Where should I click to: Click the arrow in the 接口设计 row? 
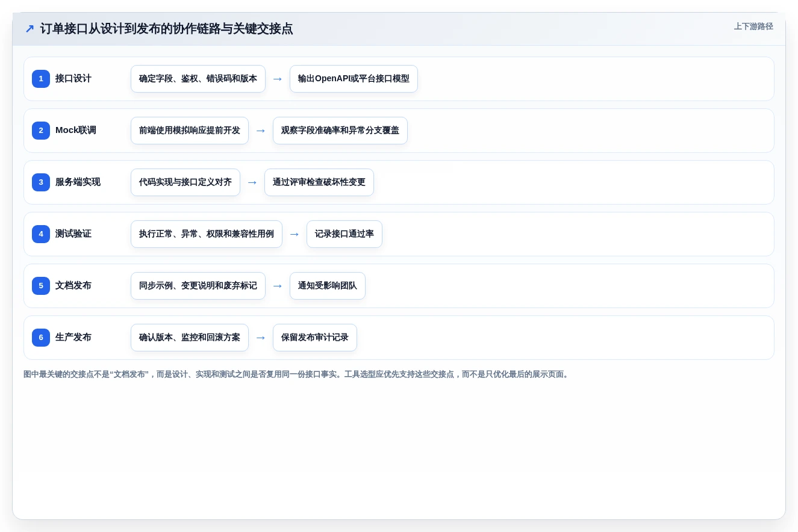(x=278, y=79)
